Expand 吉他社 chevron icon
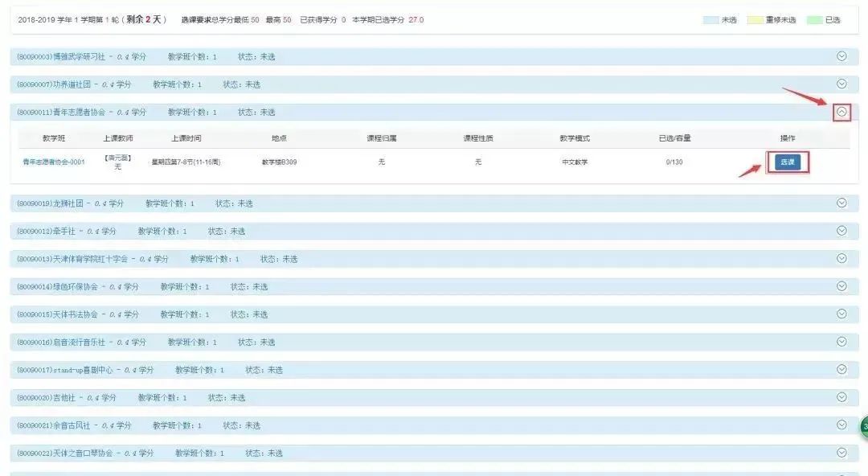The image size is (868, 476). point(841,397)
